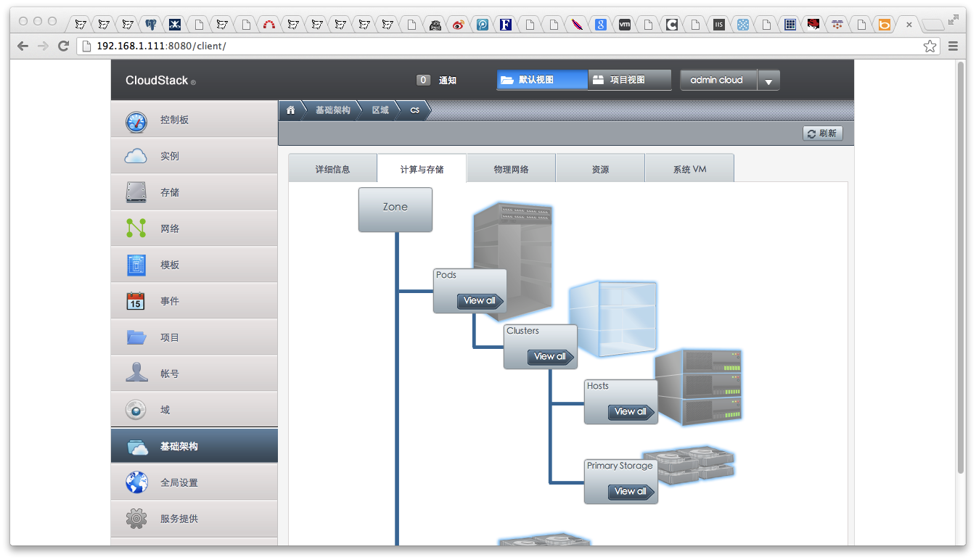Image resolution: width=976 pixels, height=560 pixels.
Task: Click the Global Settings globe icon
Action: coord(136,482)
